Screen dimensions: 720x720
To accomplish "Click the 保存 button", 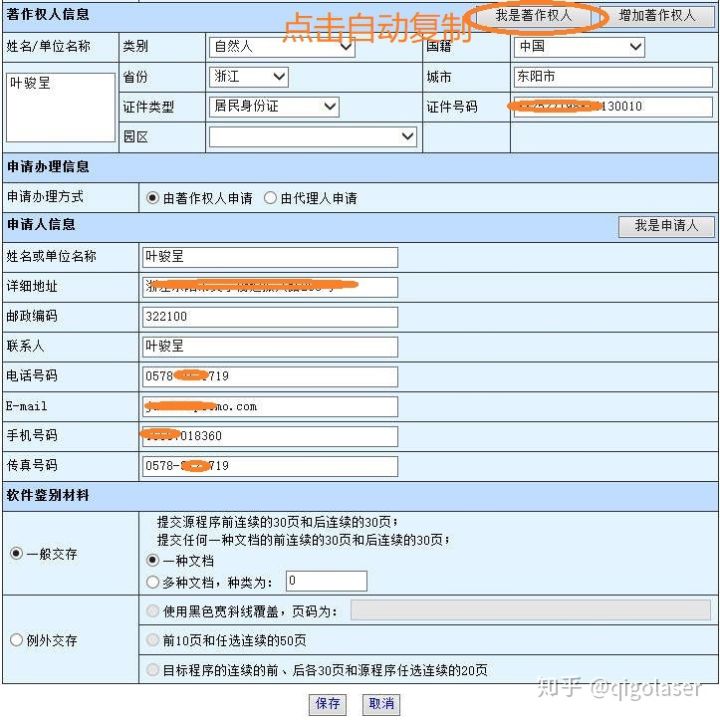I will click(327, 704).
